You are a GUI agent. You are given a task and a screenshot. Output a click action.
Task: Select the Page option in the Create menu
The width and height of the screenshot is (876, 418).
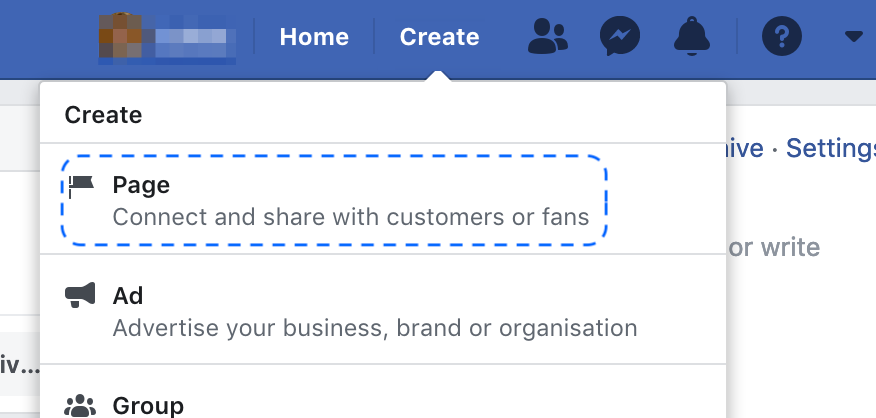334,200
